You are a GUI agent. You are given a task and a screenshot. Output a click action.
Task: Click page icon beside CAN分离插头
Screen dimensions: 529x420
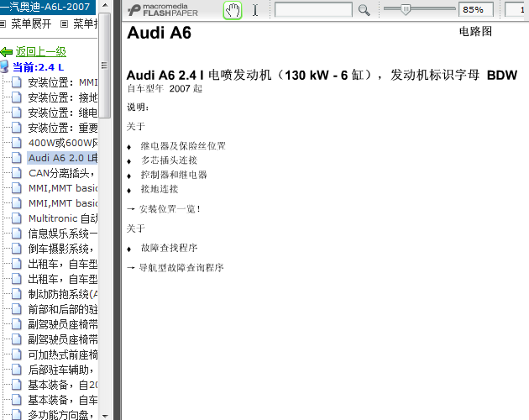click(x=16, y=173)
